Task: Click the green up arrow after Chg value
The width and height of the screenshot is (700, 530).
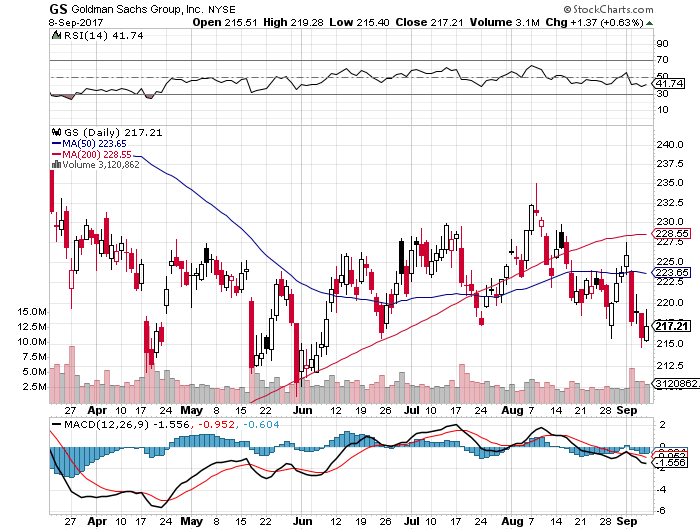Action: tap(650, 23)
